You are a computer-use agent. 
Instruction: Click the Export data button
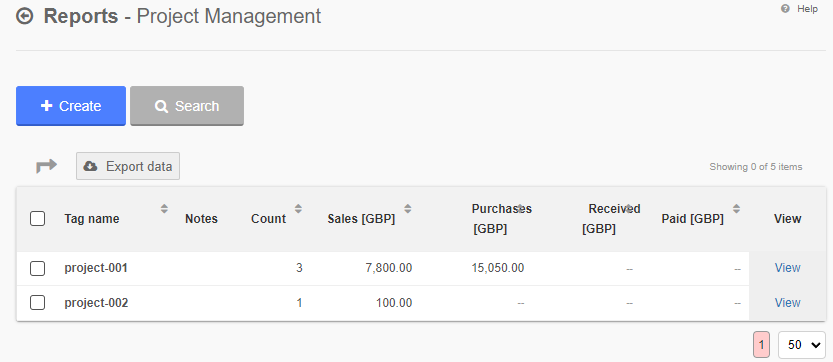[128, 166]
